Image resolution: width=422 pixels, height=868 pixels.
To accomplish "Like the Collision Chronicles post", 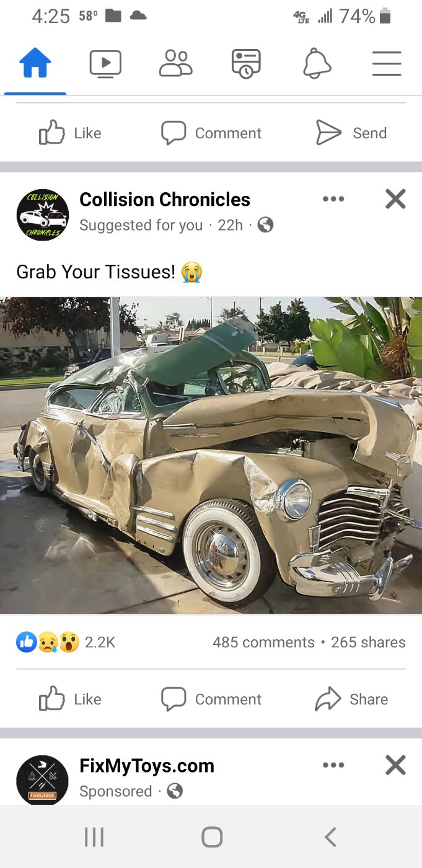I will point(70,699).
